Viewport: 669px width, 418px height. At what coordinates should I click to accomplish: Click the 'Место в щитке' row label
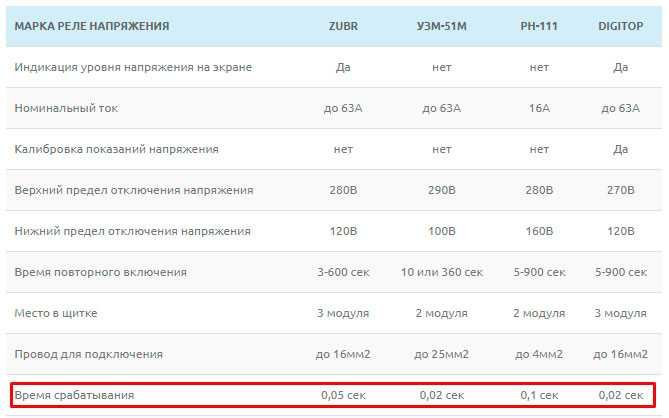click(56, 314)
